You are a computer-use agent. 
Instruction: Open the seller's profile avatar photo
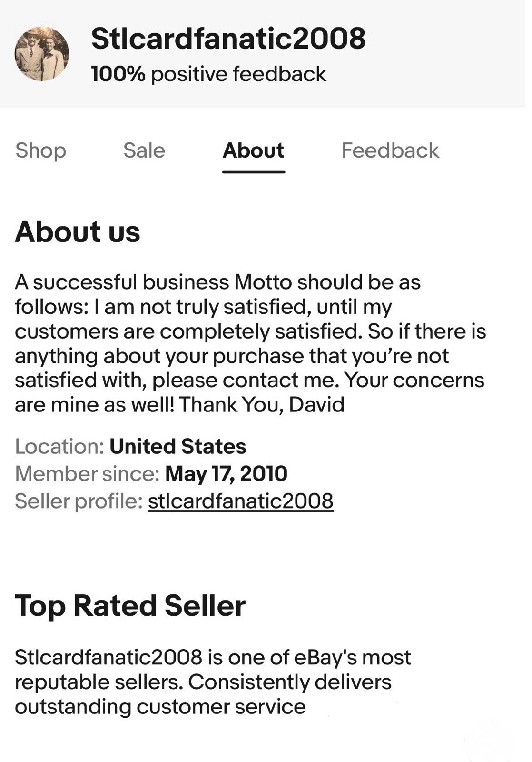pos(42,54)
